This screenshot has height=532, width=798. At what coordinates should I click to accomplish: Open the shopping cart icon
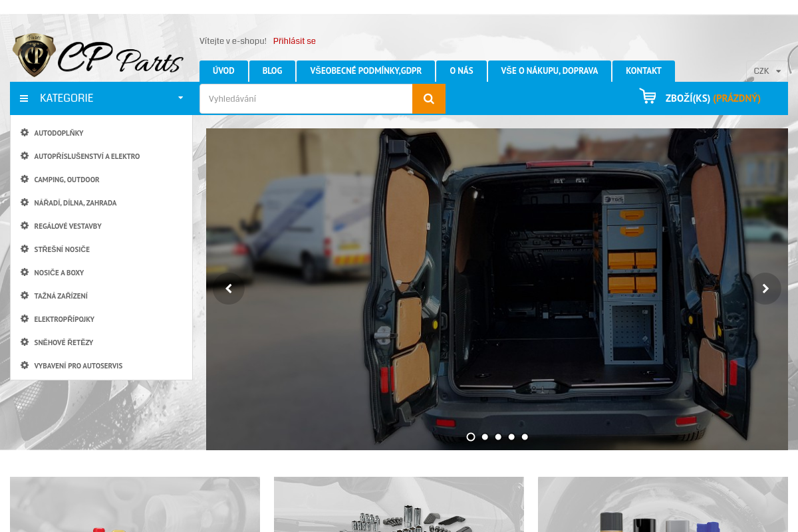(648, 96)
